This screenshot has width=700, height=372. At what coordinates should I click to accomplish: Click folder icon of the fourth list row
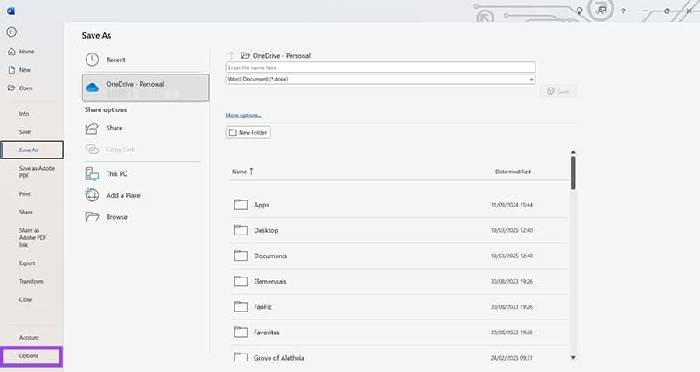(241, 281)
